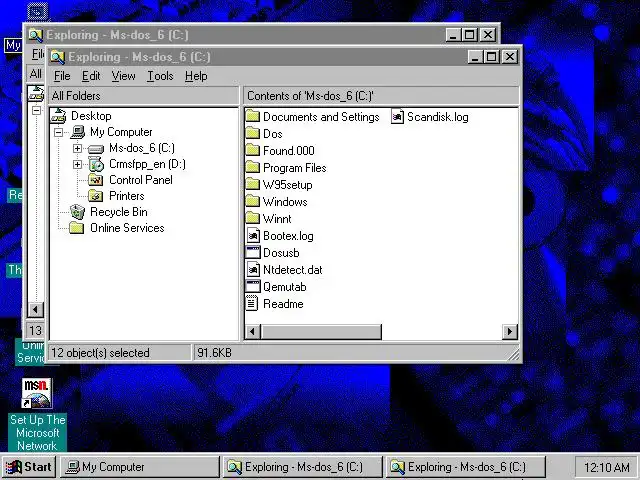The image size is (640, 480).
Task: Click the 12:10 AM taskbar clock
Action: coord(607,467)
